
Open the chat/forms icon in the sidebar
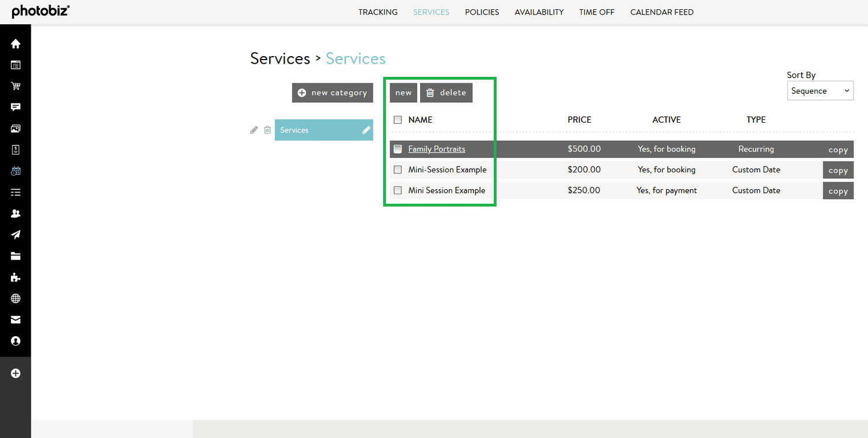pyautogui.click(x=16, y=107)
